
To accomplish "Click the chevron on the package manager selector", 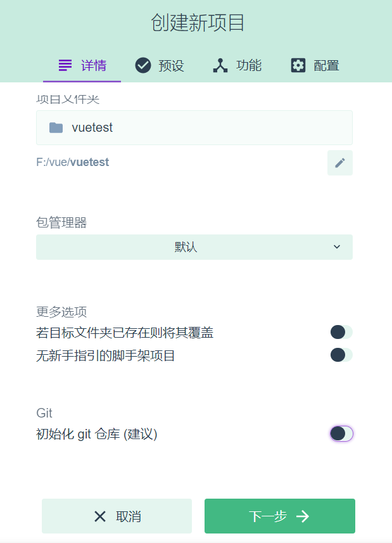I will (337, 247).
